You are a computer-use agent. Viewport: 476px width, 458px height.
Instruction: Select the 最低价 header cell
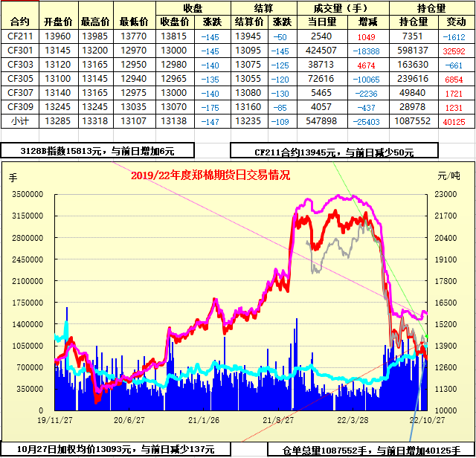pyautogui.click(x=135, y=22)
